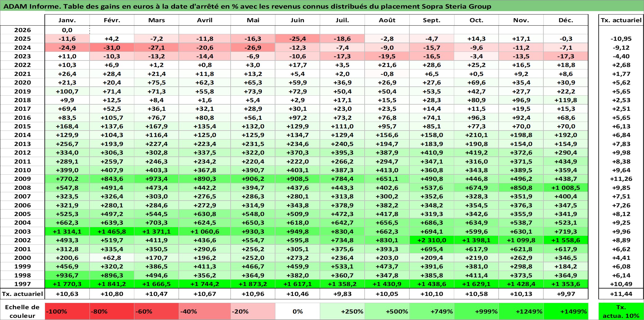Select the Mars column header
Screen dimensions: 644x320
click(x=157, y=20)
